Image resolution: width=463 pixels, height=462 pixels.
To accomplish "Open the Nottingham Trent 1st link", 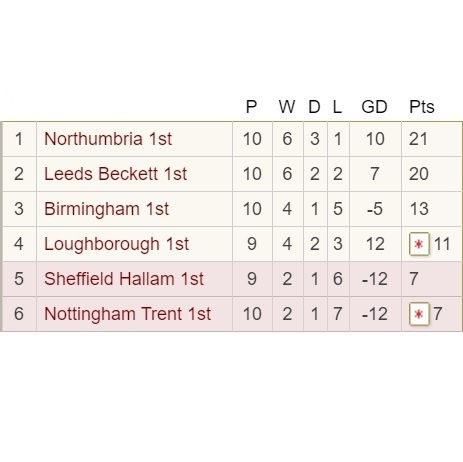I will (127, 314).
